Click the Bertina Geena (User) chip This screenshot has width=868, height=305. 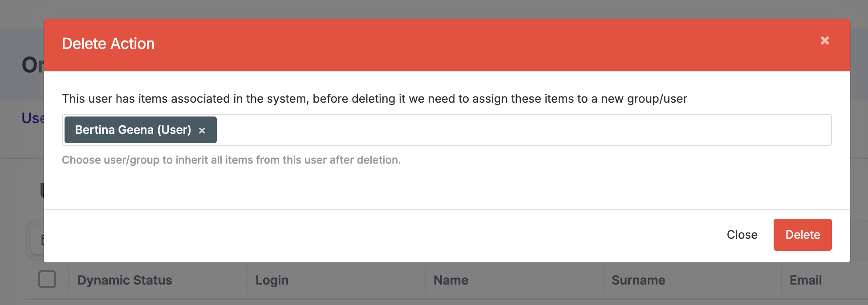[x=133, y=130]
